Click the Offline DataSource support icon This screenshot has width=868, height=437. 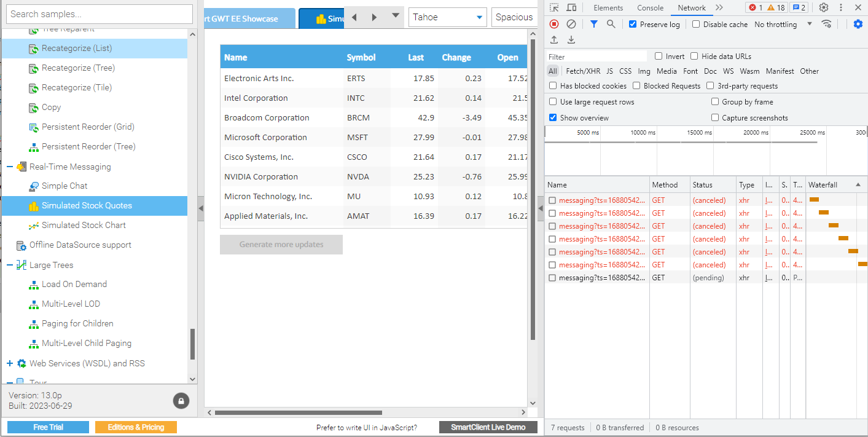(x=22, y=245)
